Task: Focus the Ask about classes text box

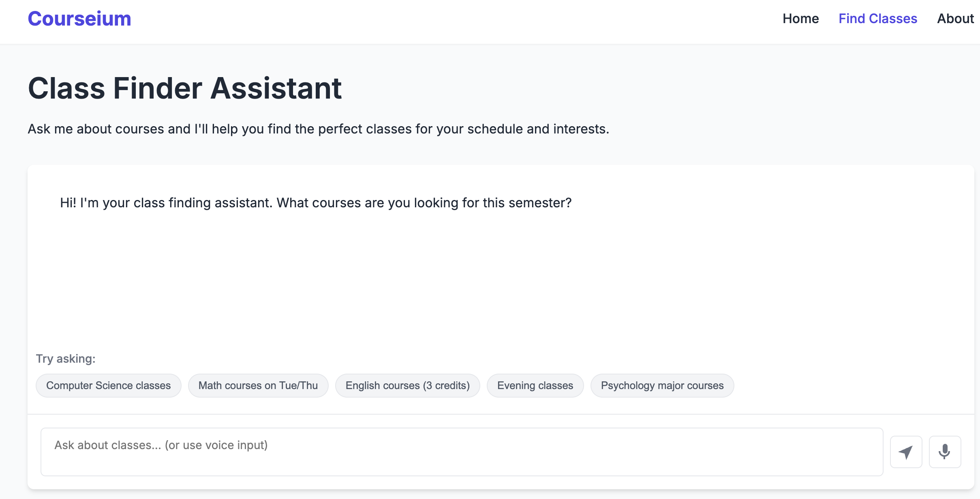Action: 462,452
